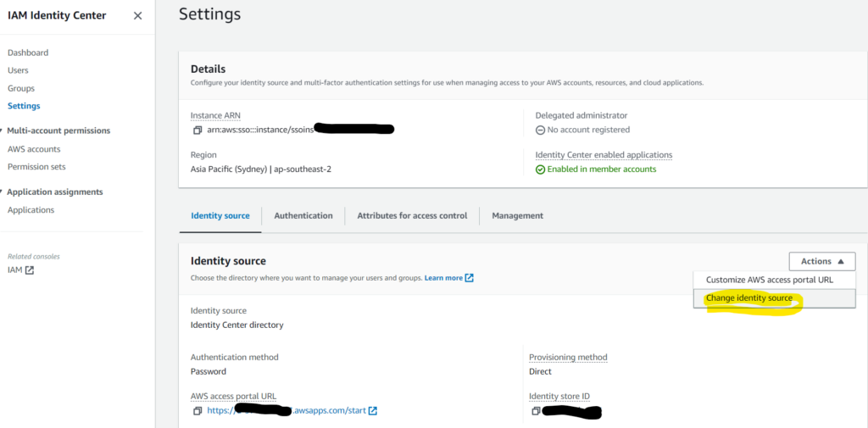The width and height of the screenshot is (868, 428).
Task: Toggle the Actions dropdown menu
Action: coord(822,261)
